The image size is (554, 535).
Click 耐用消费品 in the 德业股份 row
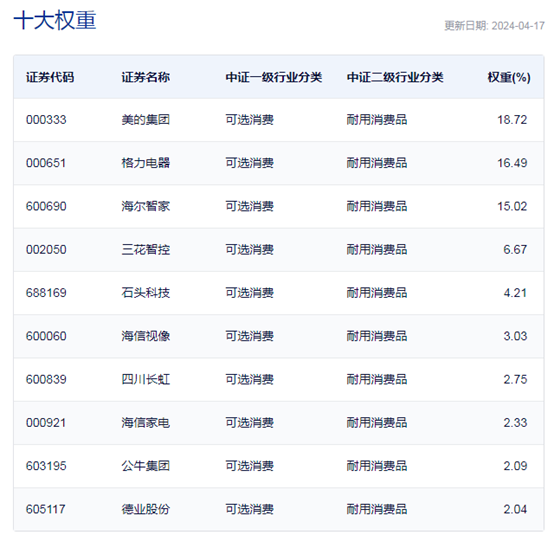[x=377, y=509]
